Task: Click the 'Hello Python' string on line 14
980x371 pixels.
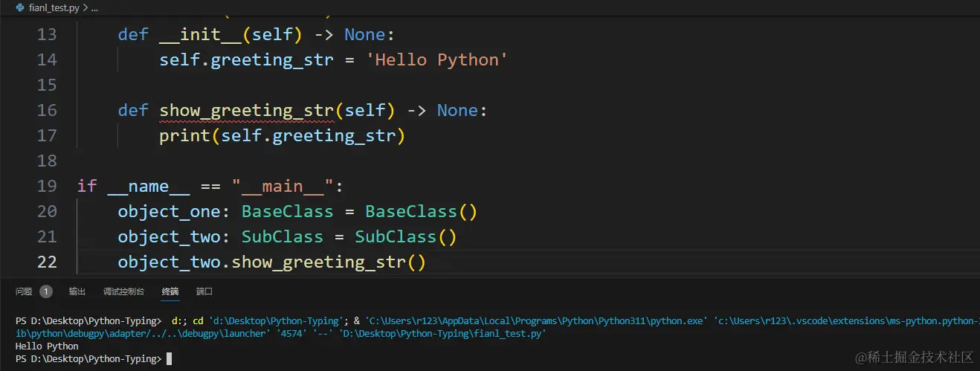Action: (x=436, y=59)
